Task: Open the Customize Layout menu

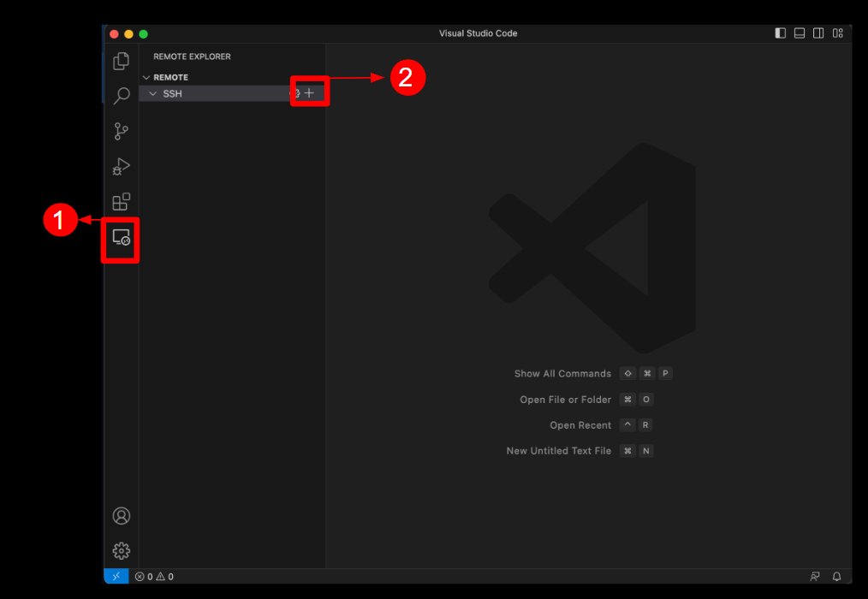Action: [838, 33]
